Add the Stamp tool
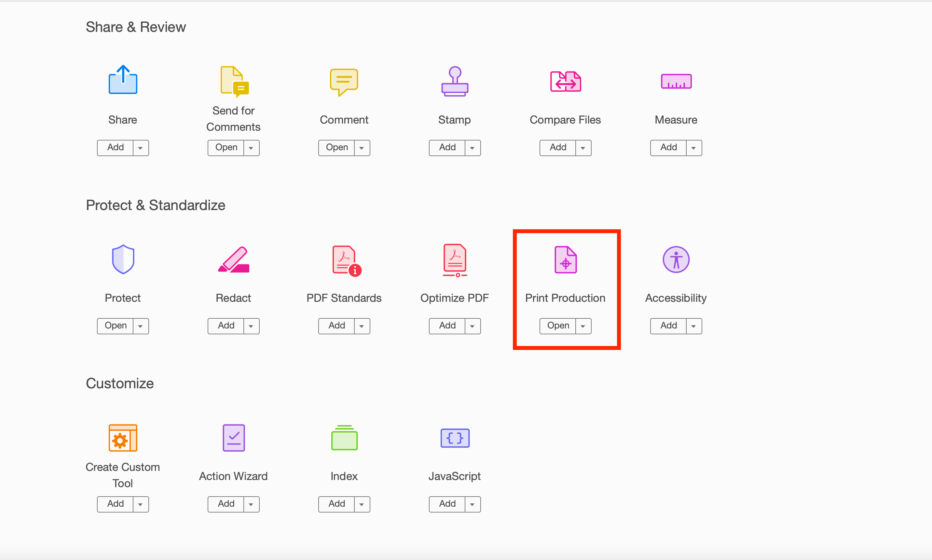The height and width of the screenshot is (560, 932). click(447, 148)
